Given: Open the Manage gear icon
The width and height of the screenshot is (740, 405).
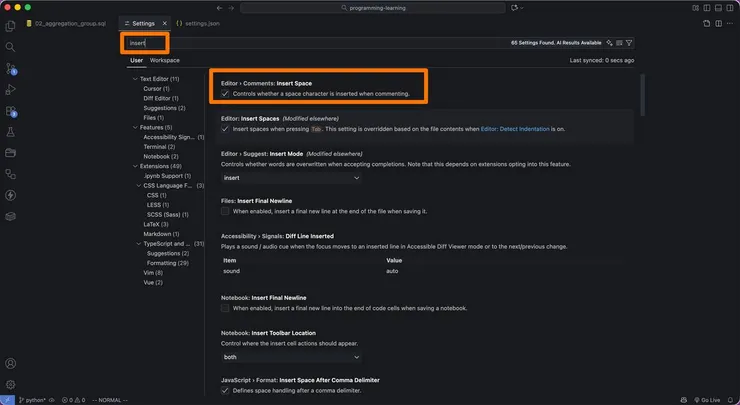Looking at the screenshot, I should point(10,385).
